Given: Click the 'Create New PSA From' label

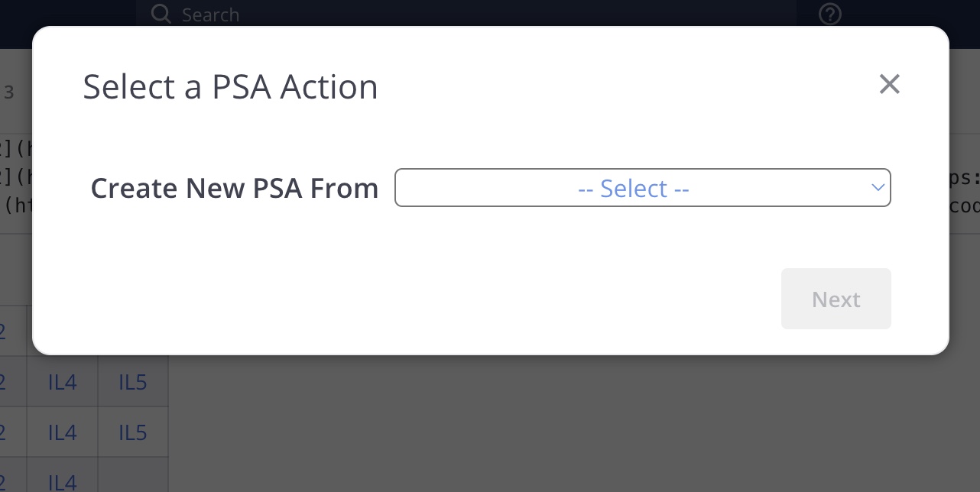Looking at the screenshot, I should click(235, 188).
